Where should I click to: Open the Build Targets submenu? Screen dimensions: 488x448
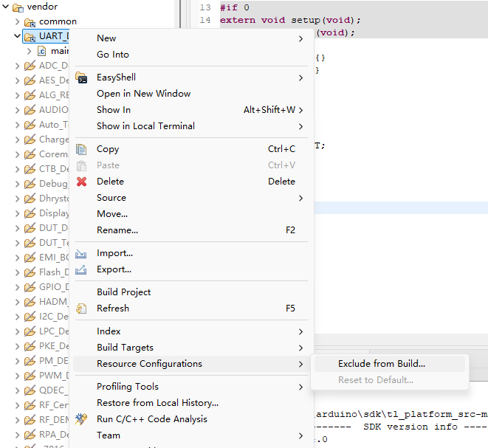tap(191, 348)
